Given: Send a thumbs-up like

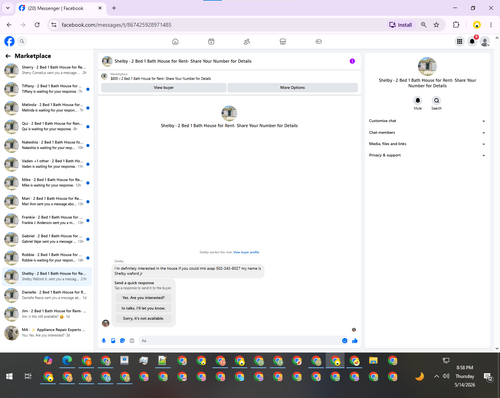Looking at the screenshot, I should 355,341.
